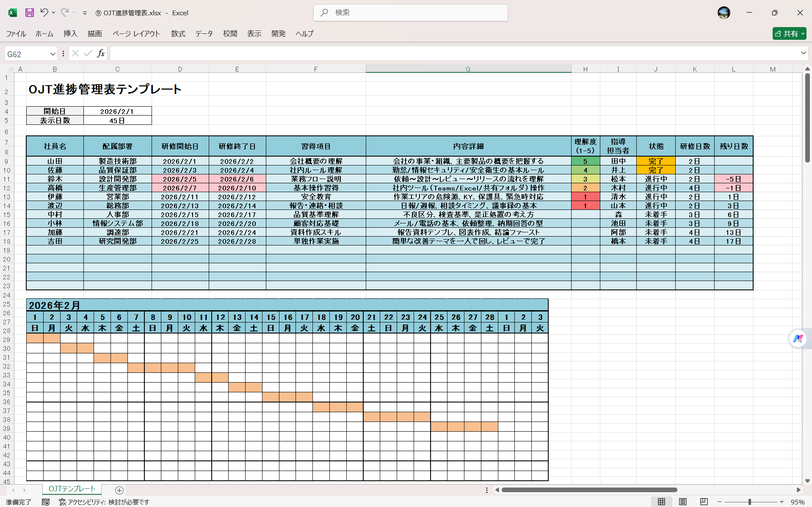The image size is (812, 507).
Task: Expand the formula bar with its chevron
Action: (803, 53)
